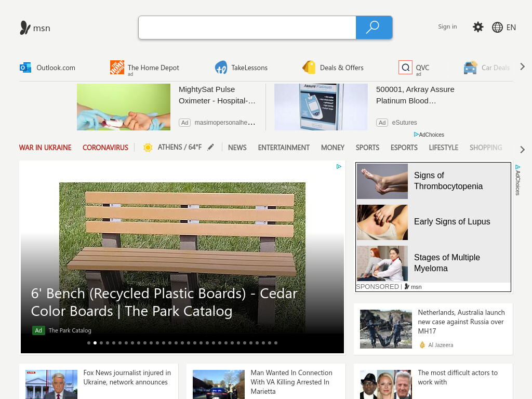Select the first carousel slide dot
532x399 pixels.
(89, 343)
